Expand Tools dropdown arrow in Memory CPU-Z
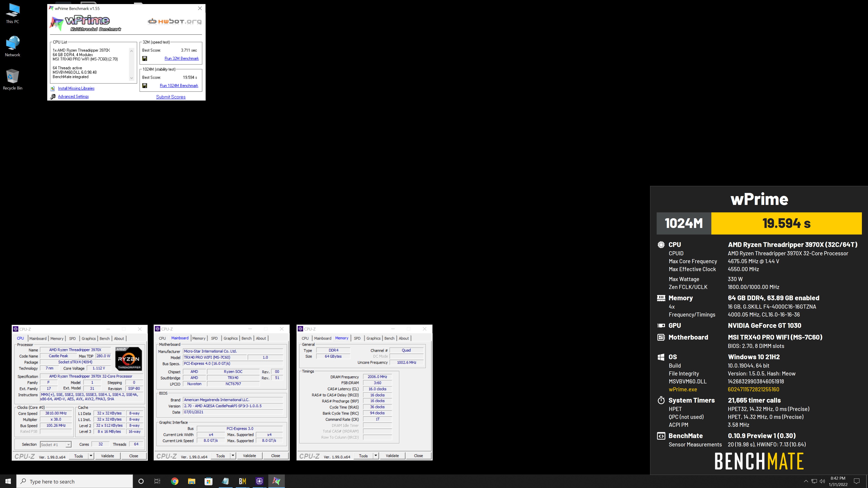The image size is (868, 488). click(375, 456)
